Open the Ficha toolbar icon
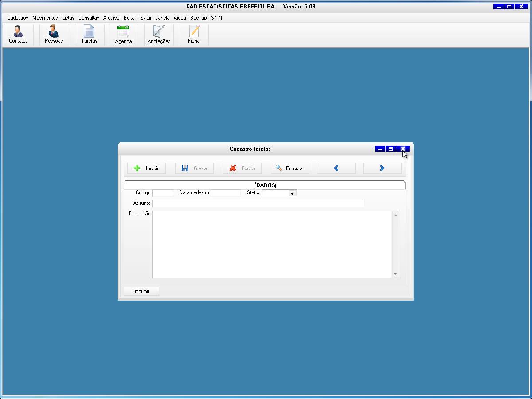The width and height of the screenshot is (532, 399). [x=194, y=35]
